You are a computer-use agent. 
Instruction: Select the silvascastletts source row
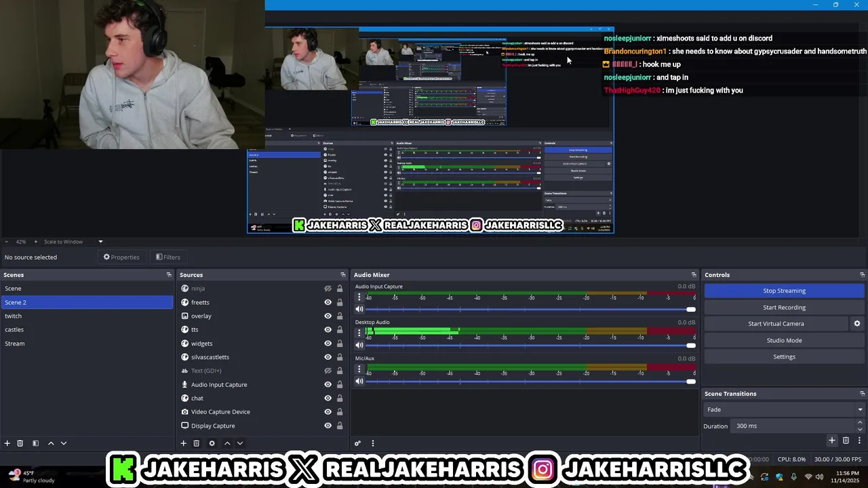pyautogui.click(x=262, y=357)
